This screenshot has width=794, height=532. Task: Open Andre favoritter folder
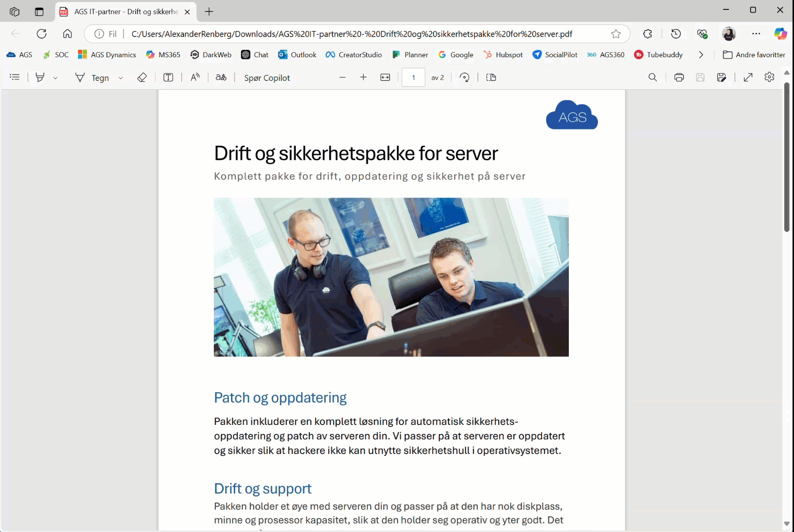coord(754,55)
